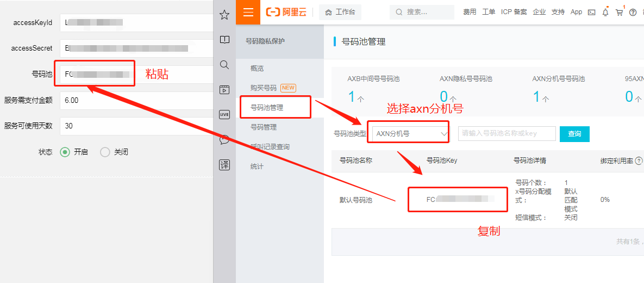
Task: Click the 号码池名称 column header
Action: pyautogui.click(x=355, y=161)
